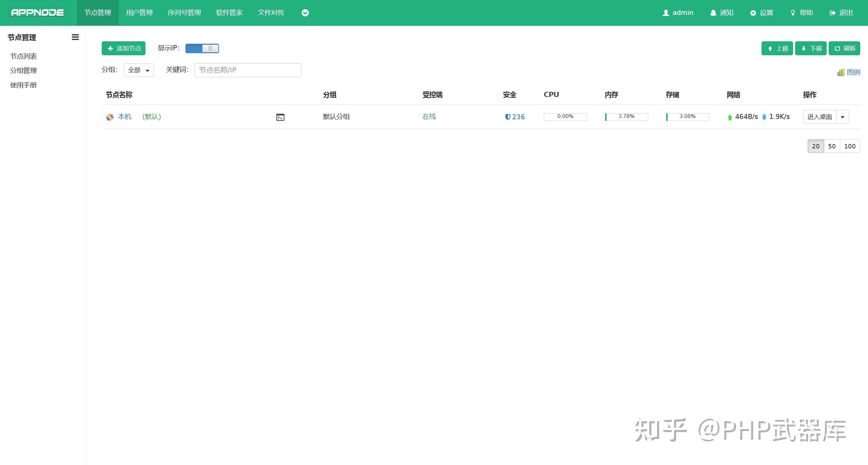The width and height of the screenshot is (868, 465).
Task: Click the security shield showing 236
Action: click(x=514, y=117)
